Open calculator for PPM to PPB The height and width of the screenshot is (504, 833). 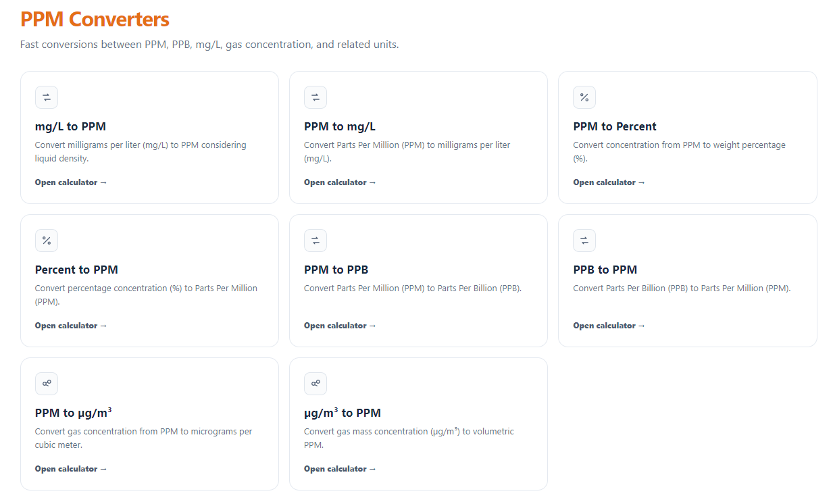(x=340, y=326)
